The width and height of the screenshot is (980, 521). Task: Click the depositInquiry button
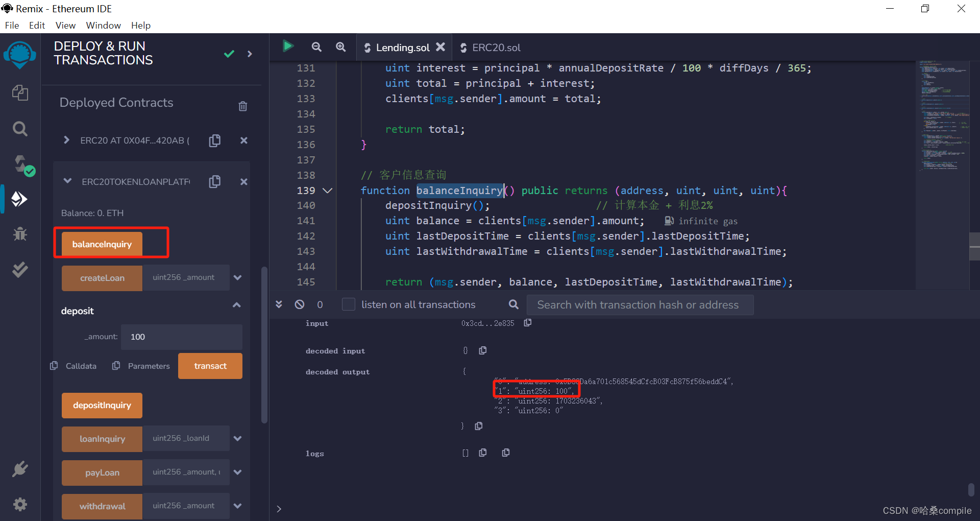pos(102,405)
